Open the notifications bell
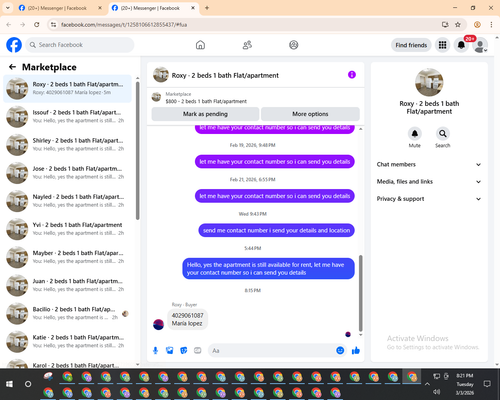The height and width of the screenshot is (400, 500). (461, 45)
